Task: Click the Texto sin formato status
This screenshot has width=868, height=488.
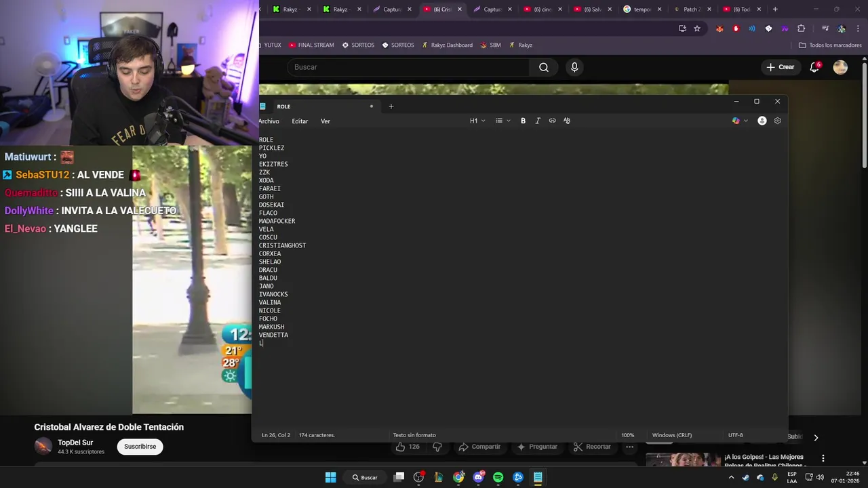Action: [414, 435]
